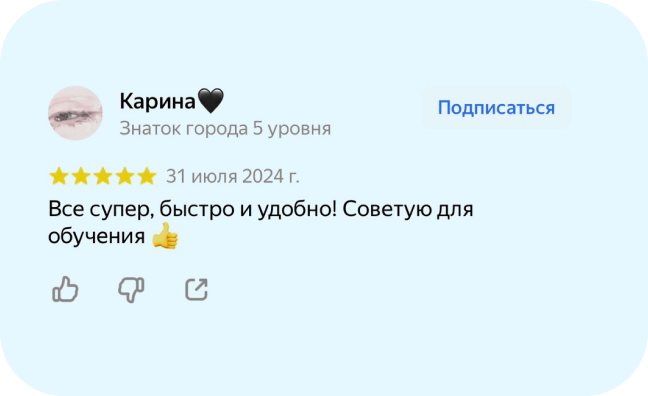Select the middle third rating star
Screen dimensions: 648x396
pos(103,176)
